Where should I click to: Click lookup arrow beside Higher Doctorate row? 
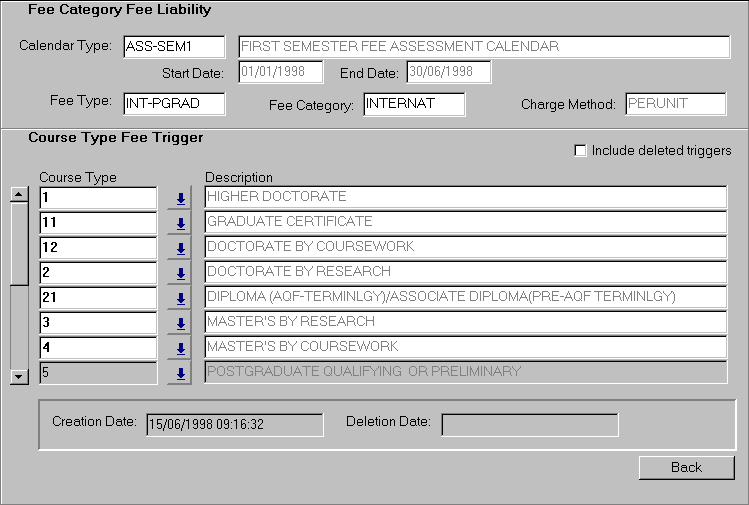coord(181,198)
